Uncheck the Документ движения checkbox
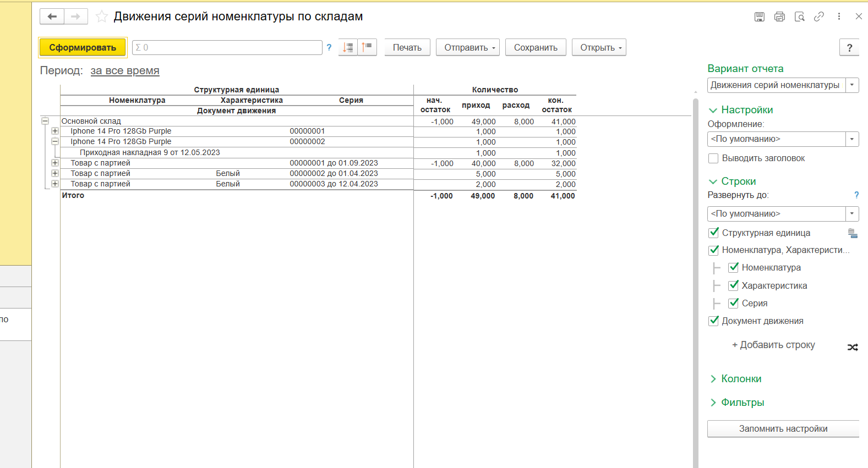Image resolution: width=868 pixels, height=468 pixels. coord(714,321)
